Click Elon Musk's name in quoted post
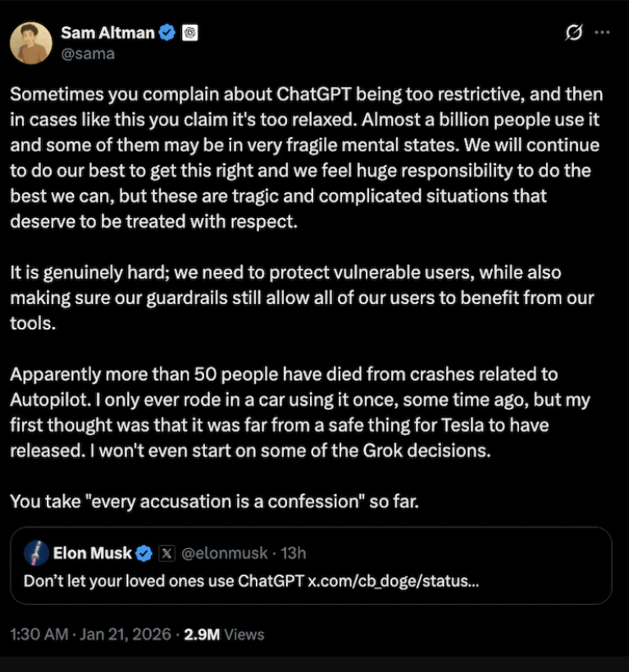Viewport: 629px width, 672px height. point(92,553)
